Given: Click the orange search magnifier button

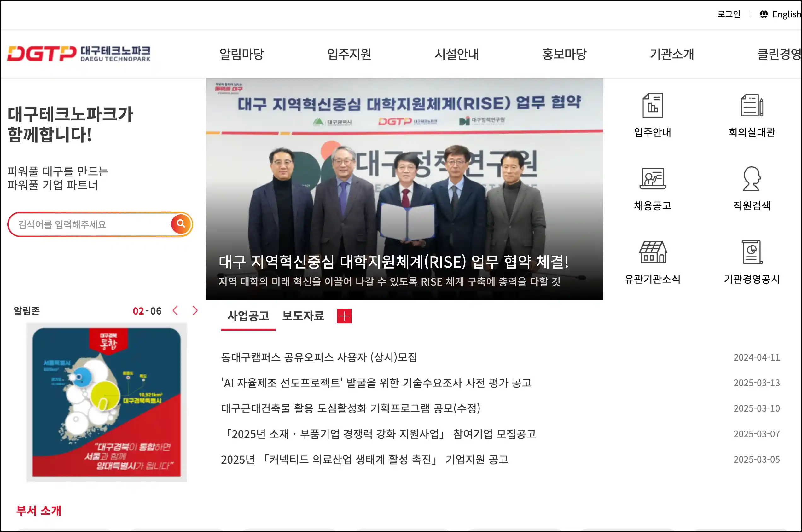Looking at the screenshot, I should point(181,224).
